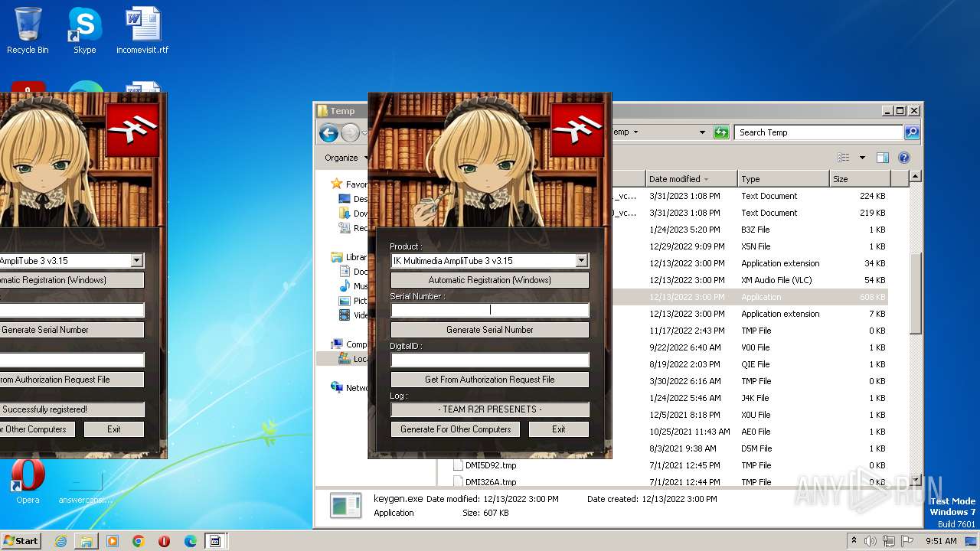Click Exit in the left keygen window
Viewport: 980px width, 551px height.
point(114,429)
